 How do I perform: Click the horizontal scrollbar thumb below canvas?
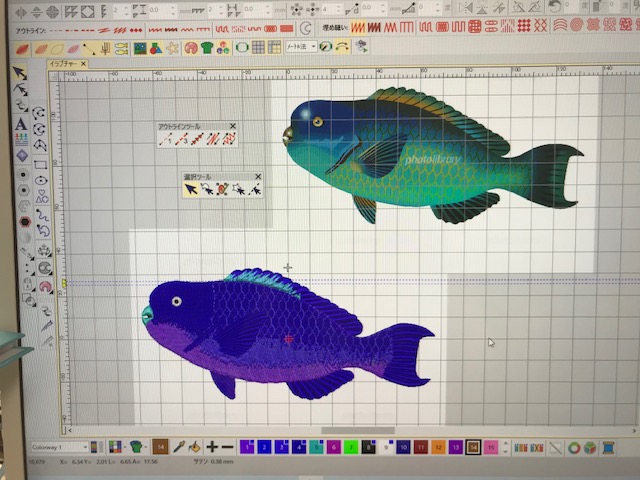(358, 431)
